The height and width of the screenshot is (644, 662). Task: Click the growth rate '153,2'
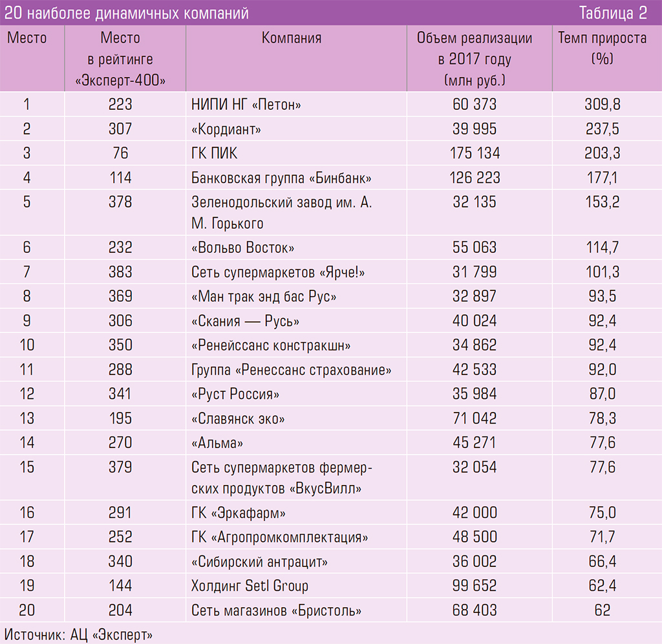(x=603, y=202)
